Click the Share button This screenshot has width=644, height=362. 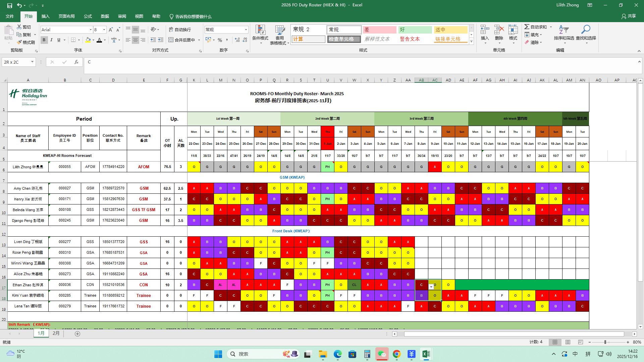(x=629, y=16)
